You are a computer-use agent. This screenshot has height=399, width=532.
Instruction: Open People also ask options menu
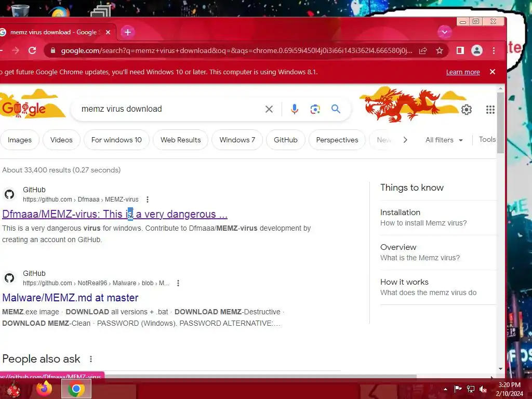click(90, 359)
